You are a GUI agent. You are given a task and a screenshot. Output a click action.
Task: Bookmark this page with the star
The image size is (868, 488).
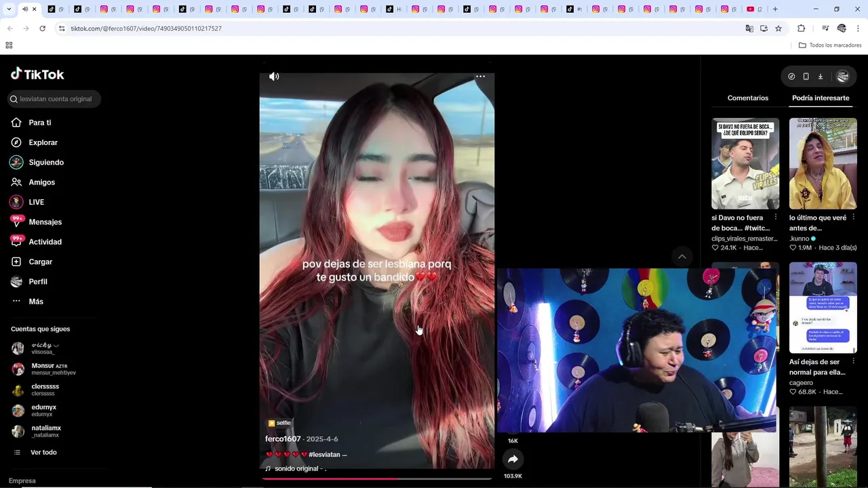pyautogui.click(x=778, y=28)
